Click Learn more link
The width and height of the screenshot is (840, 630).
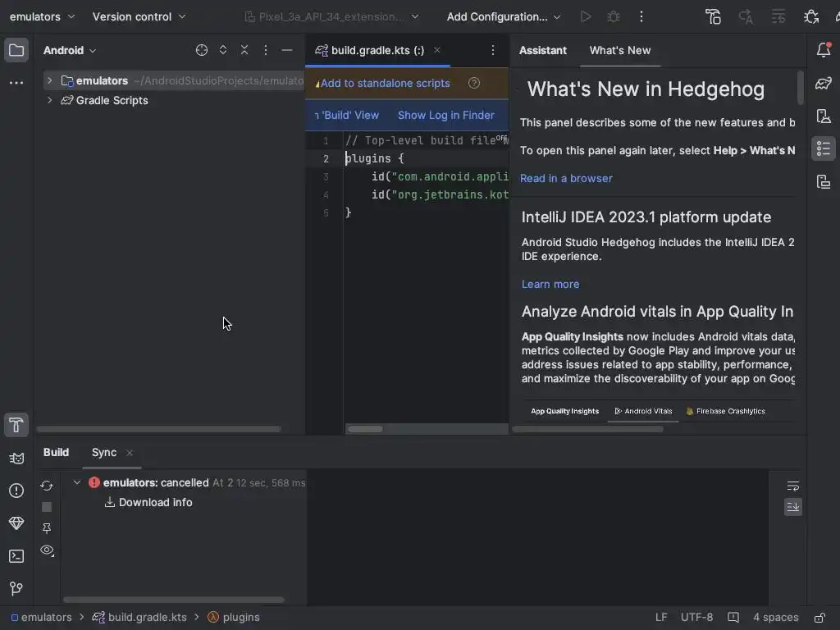(550, 285)
